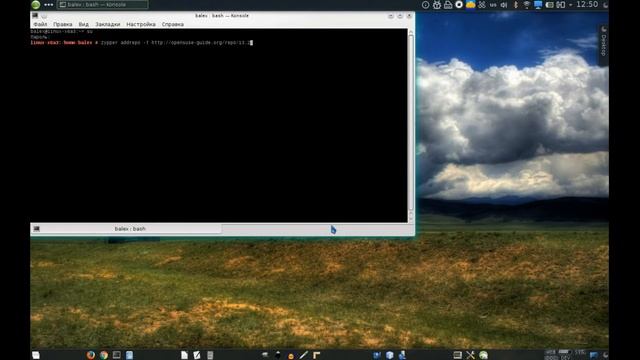
Task: Open the weather cloud tray icon
Action: (x=471, y=4)
